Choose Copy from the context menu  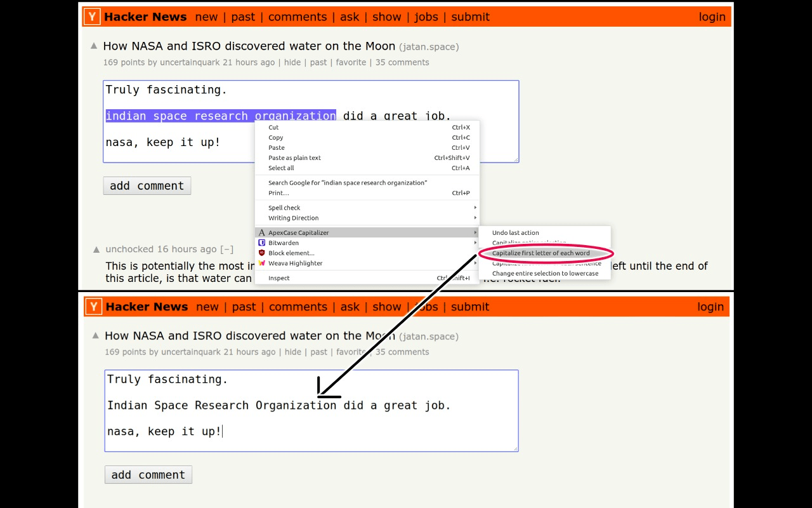click(367, 137)
